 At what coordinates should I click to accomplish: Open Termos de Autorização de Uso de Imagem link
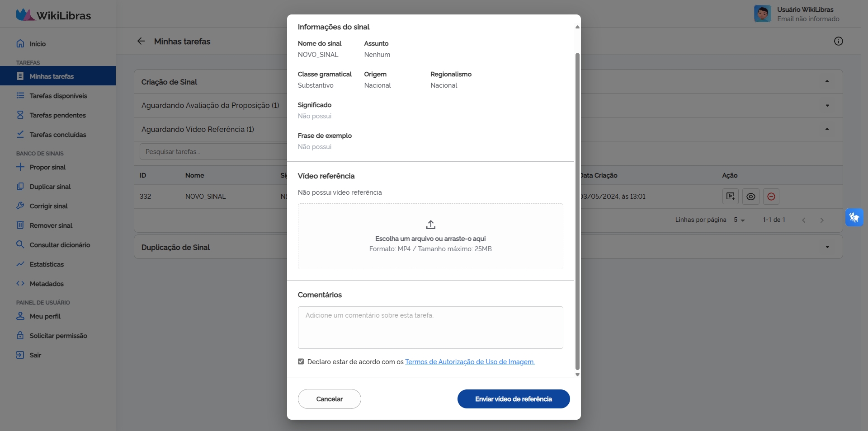470,362
